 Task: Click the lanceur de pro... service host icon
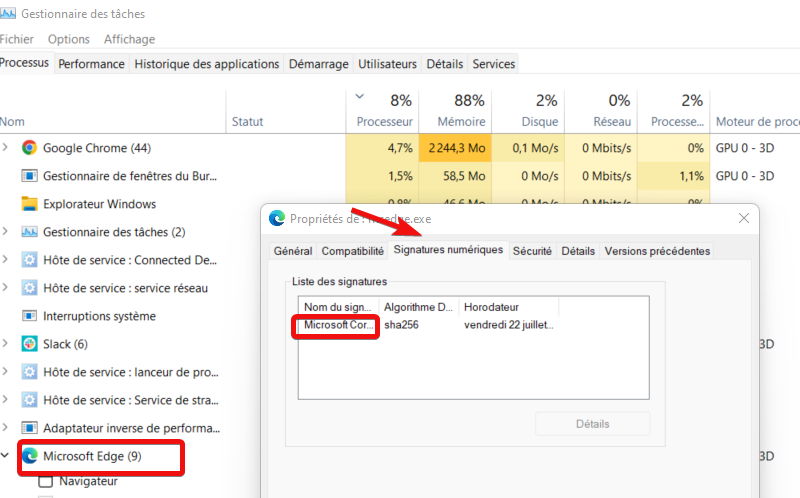29,372
